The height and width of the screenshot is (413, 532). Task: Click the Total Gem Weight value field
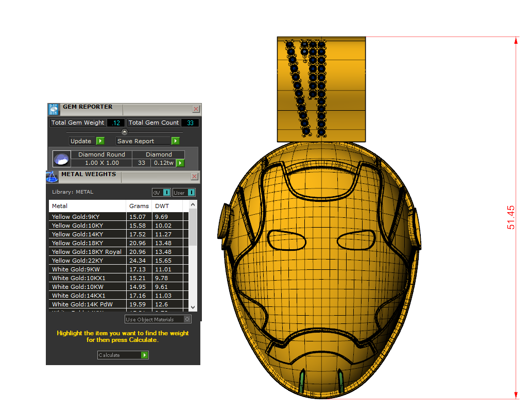click(x=116, y=123)
